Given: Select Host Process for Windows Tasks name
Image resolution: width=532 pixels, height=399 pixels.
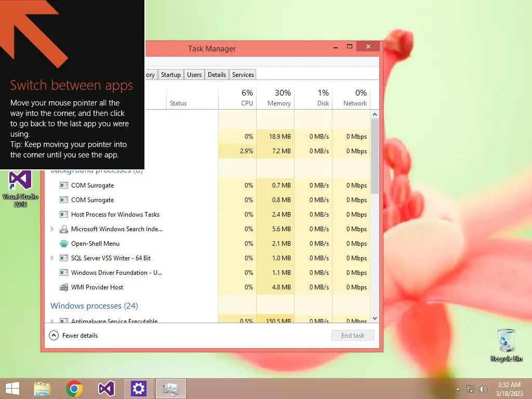Looking at the screenshot, I should click(115, 215).
